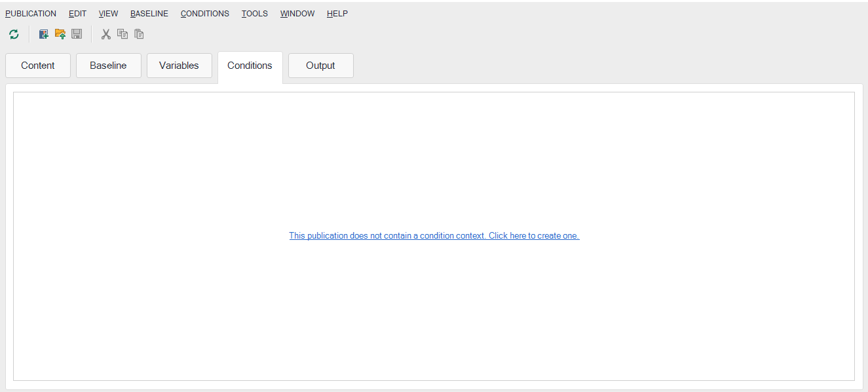Click the paste clipboard icon

click(139, 34)
